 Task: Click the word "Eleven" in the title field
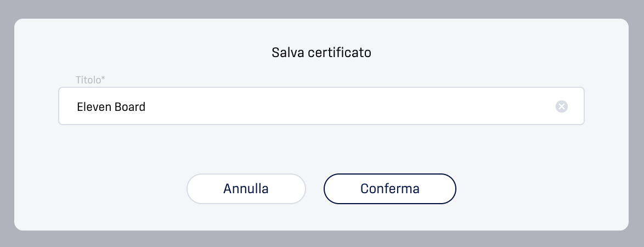[x=94, y=107]
